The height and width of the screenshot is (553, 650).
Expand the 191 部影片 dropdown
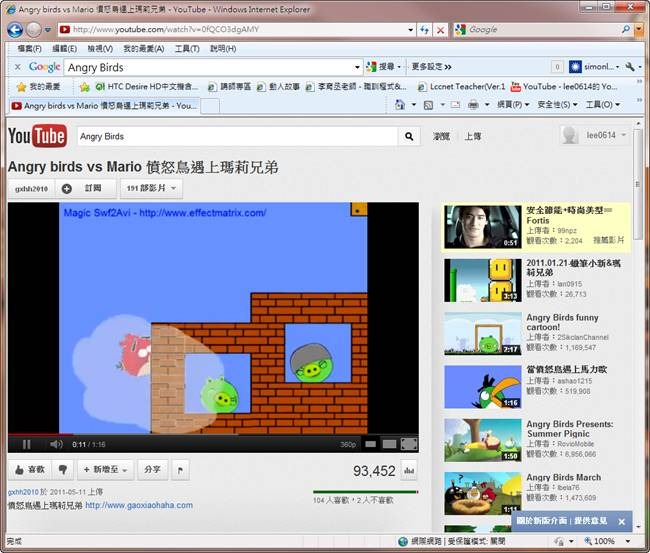tap(151, 189)
